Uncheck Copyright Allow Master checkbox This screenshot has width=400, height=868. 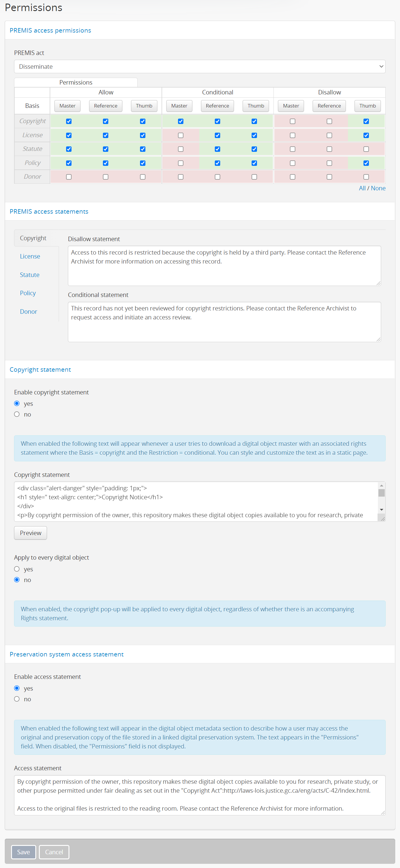tap(69, 121)
